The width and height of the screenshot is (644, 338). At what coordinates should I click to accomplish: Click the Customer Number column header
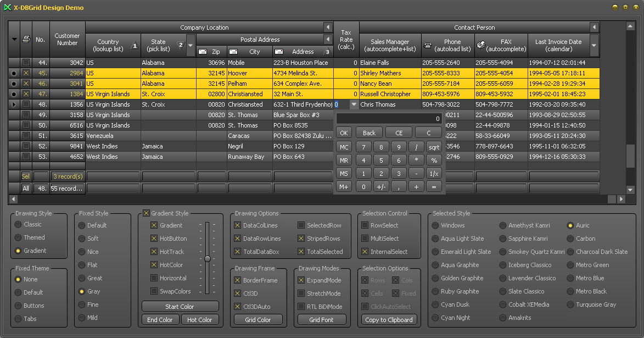coord(67,39)
